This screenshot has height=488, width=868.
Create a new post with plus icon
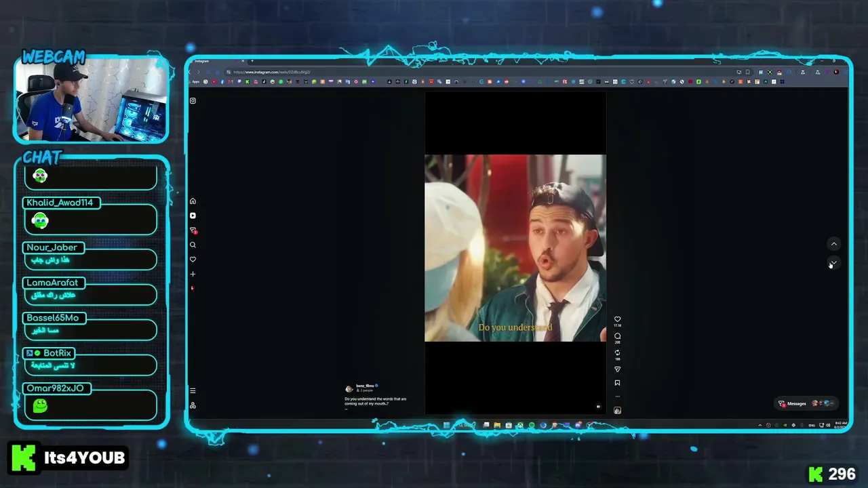tap(193, 274)
